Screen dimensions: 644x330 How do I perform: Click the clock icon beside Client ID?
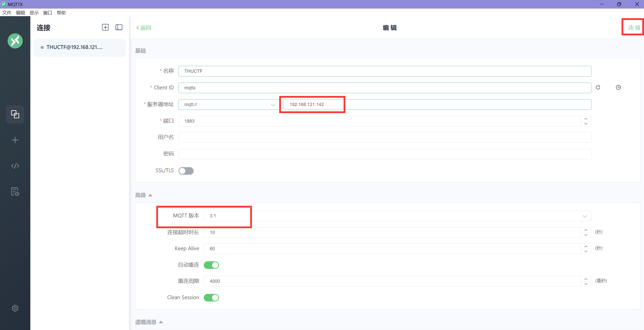[618, 87]
